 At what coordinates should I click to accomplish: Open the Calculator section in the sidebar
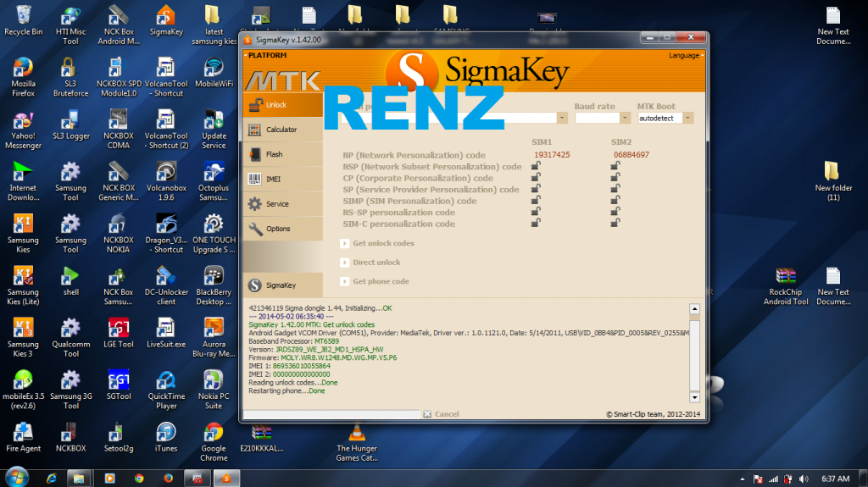pyautogui.click(x=281, y=130)
